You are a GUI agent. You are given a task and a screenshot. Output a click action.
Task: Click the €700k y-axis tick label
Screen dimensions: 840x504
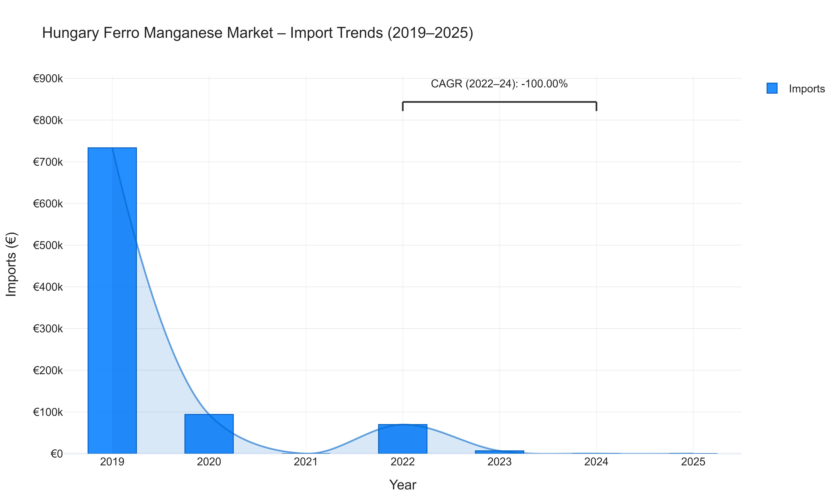coord(48,162)
